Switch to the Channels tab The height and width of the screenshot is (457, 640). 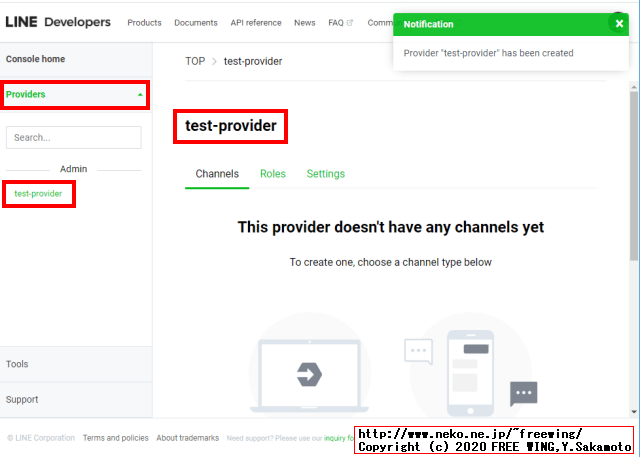pos(217,174)
